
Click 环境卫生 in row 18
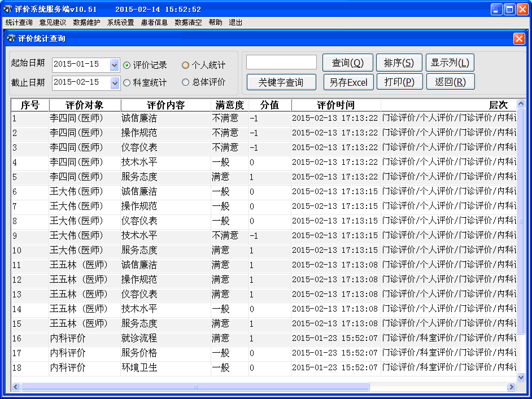tap(139, 367)
